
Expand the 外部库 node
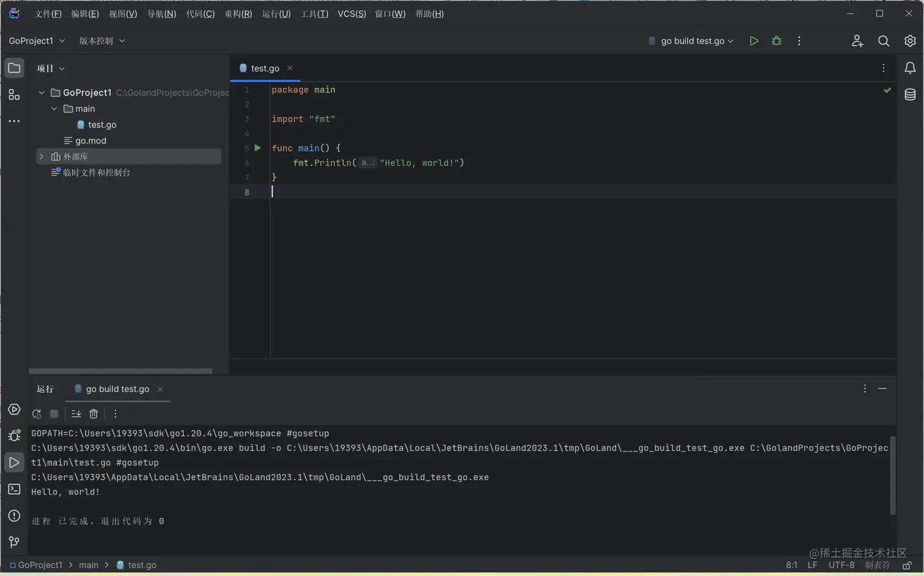42,156
